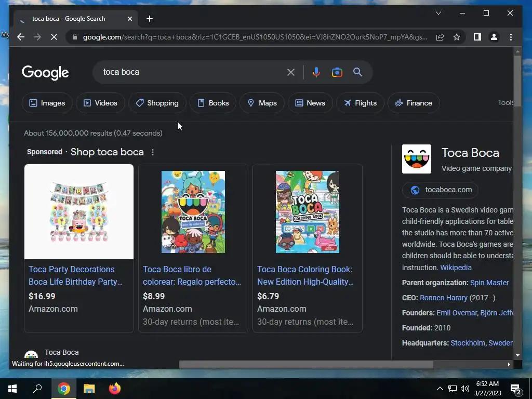Viewport: 532px width, 399px height.
Task: Go back to the previous page
Action: [21, 37]
